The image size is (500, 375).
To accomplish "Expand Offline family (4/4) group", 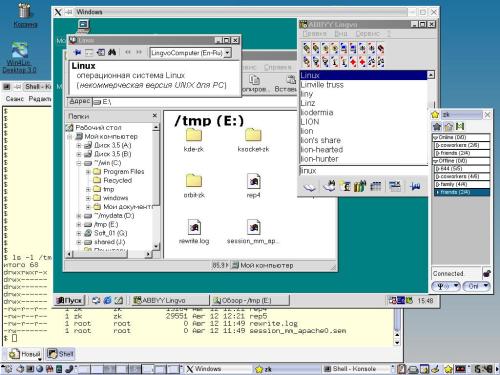I will [438, 184].
